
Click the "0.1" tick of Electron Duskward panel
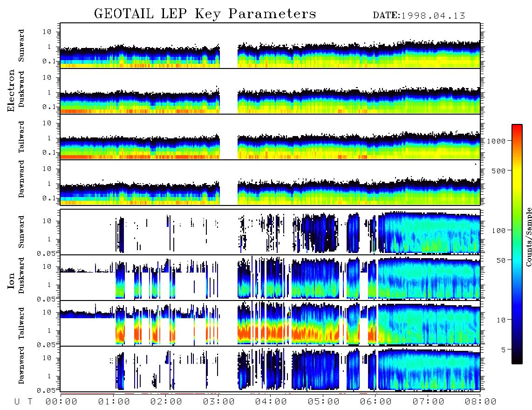click(48, 107)
